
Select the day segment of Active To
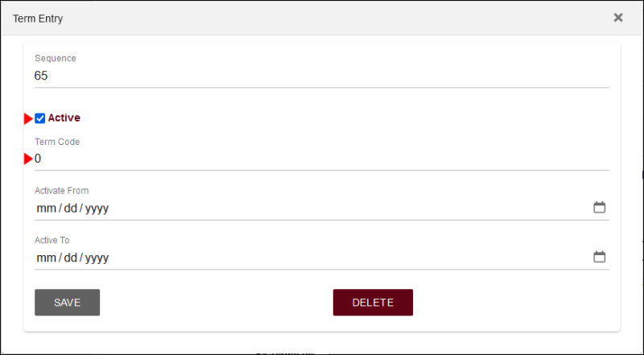tap(72, 258)
